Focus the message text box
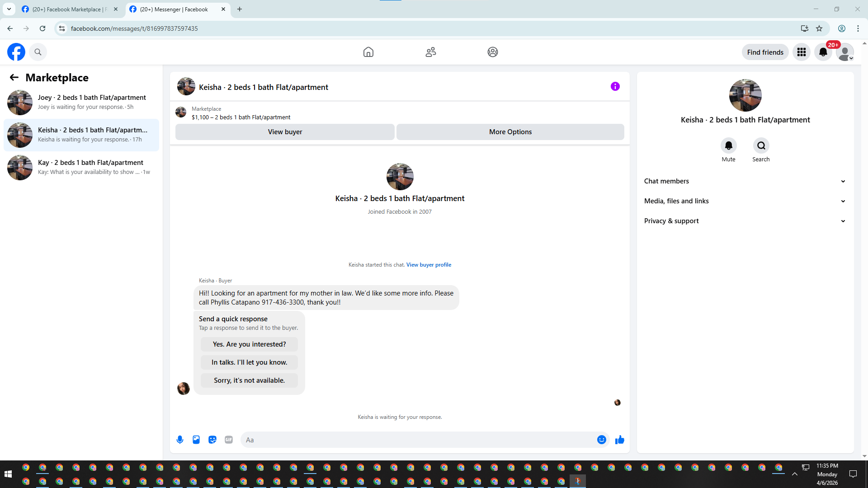The image size is (868, 488). click(418, 440)
